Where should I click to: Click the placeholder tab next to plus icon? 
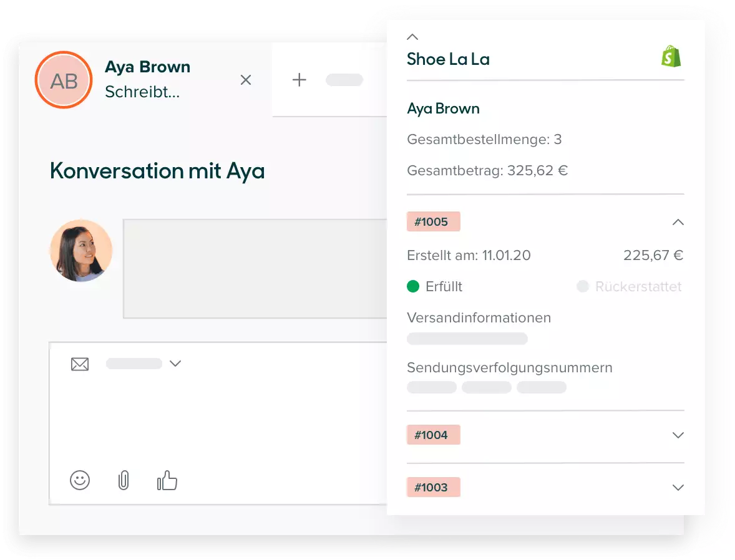[344, 80]
